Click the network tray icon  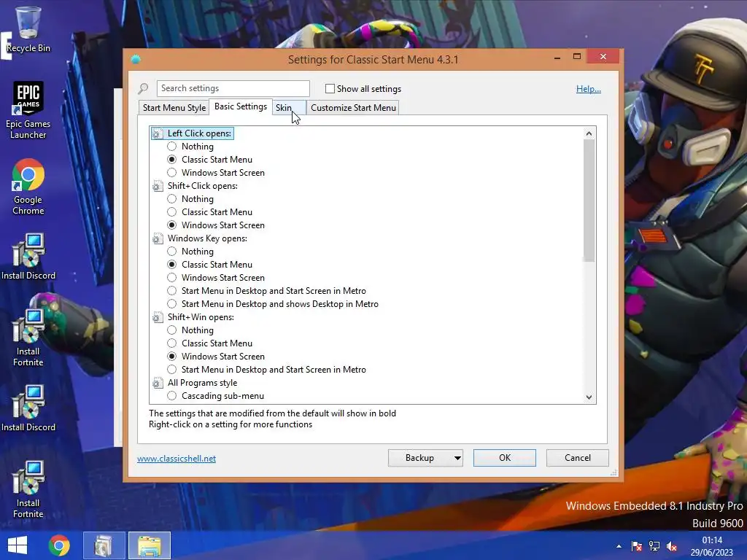(654, 546)
